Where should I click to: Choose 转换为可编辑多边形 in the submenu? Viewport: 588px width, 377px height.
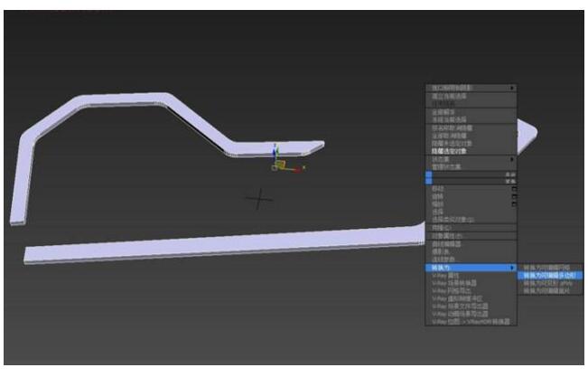tap(549, 276)
